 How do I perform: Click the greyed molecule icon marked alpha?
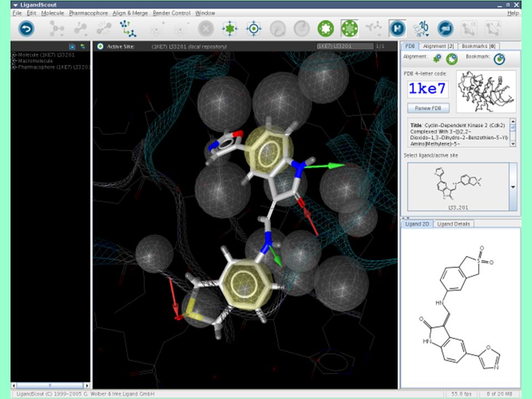(469, 28)
